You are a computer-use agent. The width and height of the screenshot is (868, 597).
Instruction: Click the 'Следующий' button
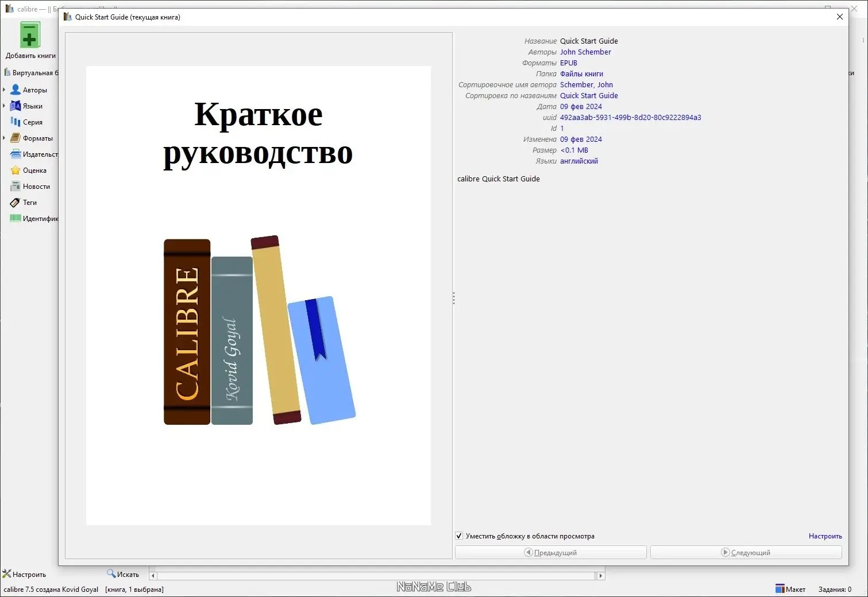(746, 552)
